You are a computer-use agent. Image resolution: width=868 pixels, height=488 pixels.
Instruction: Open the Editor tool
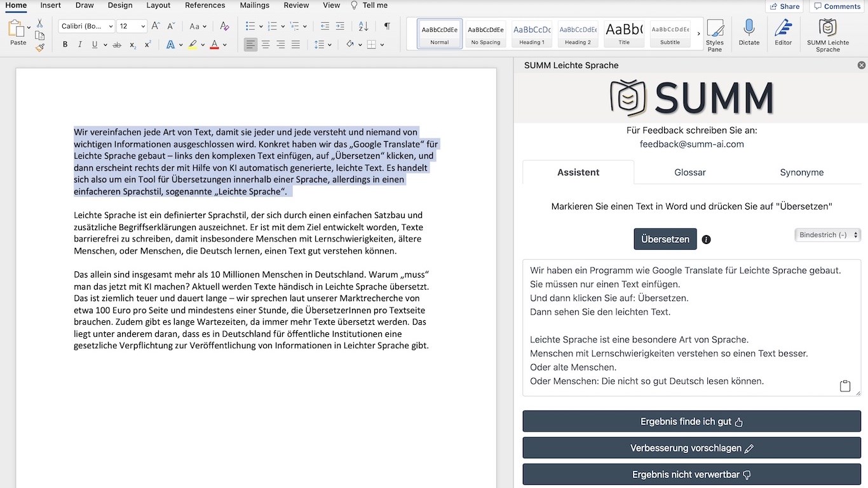783,32
